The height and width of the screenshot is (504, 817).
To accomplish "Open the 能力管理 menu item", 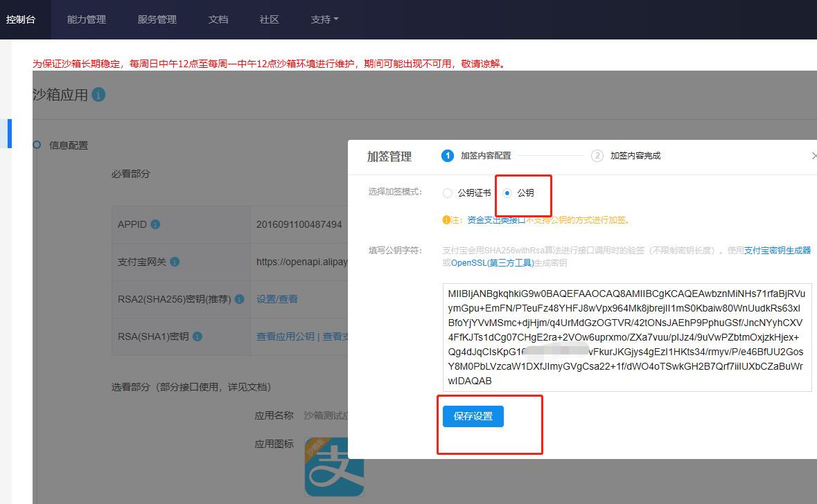I will (x=87, y=19).
